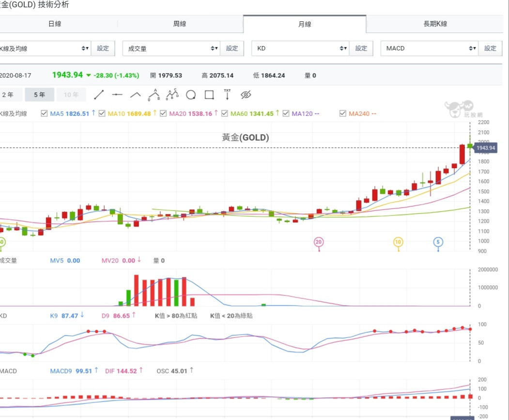Click 設定 button beside 成交量 dropdown
The height and width of the screenshot is (420, 509).
tap(232, 48)
